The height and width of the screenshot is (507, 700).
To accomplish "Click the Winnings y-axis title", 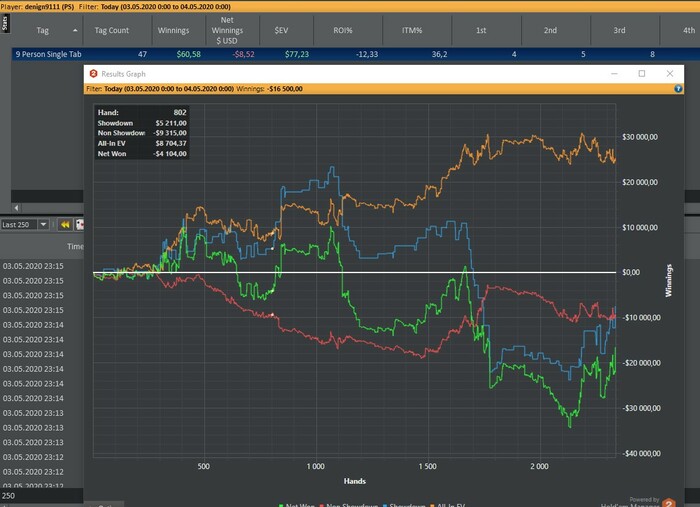I will [669, 281].
